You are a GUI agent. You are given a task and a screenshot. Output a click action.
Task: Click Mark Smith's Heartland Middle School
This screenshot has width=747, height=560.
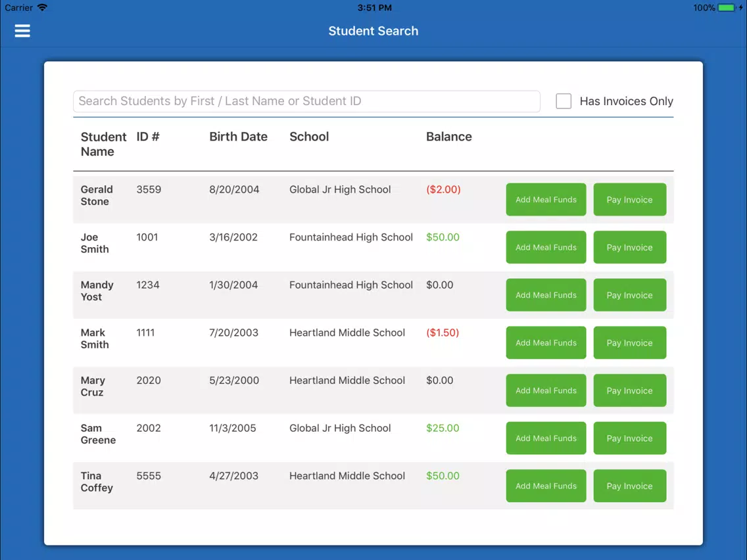[x=347, y=333]
